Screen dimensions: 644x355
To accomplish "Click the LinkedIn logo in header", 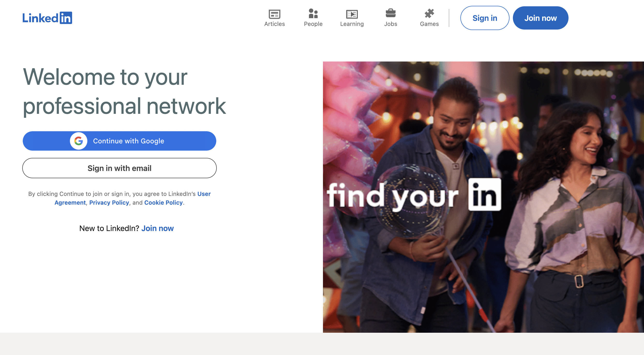I will 47,18.
